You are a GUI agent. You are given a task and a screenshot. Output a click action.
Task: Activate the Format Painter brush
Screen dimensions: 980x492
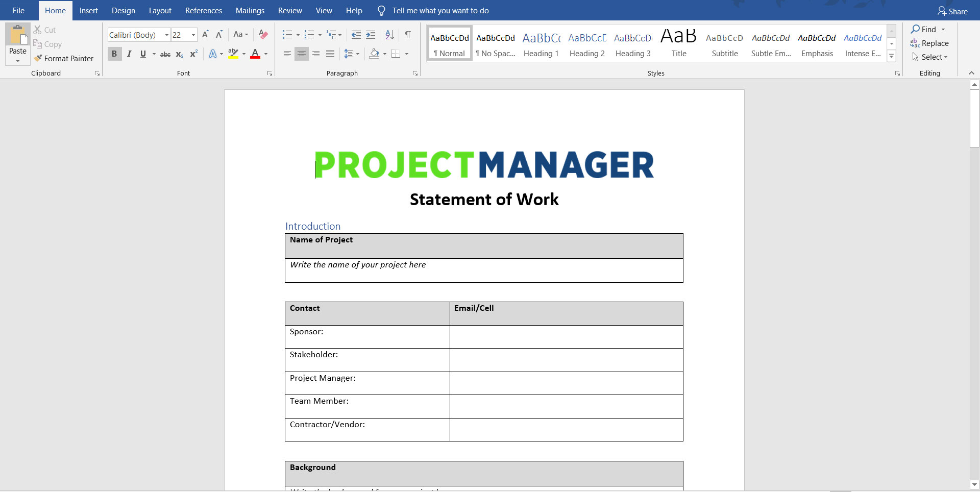click(x=38, y=58)
